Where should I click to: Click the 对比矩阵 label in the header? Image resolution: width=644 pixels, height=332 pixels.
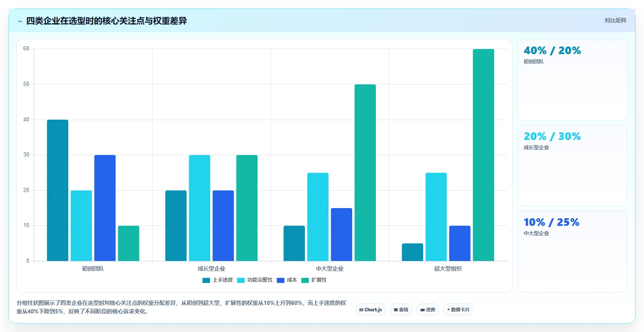(x=615, y=20)
